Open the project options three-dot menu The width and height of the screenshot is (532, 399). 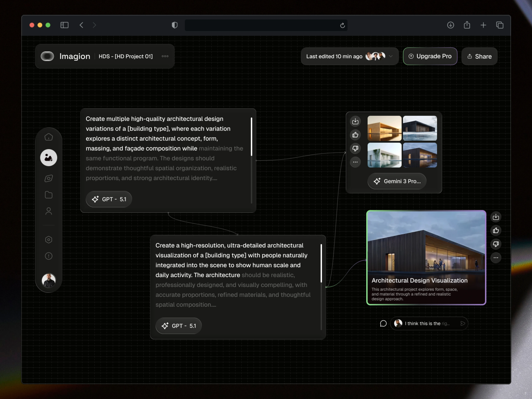pos(165,56)
